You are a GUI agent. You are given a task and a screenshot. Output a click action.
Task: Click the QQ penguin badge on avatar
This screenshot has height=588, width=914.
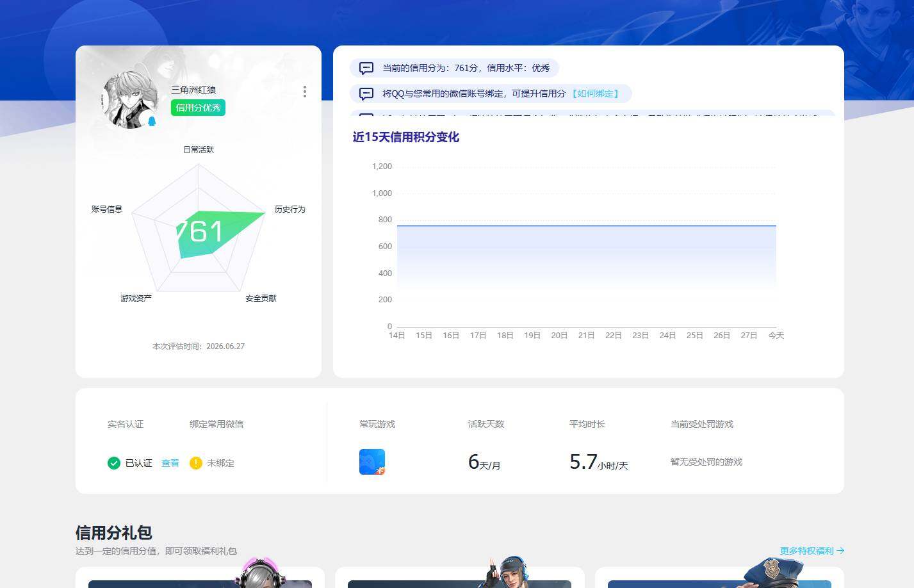(x=152, y=121)
